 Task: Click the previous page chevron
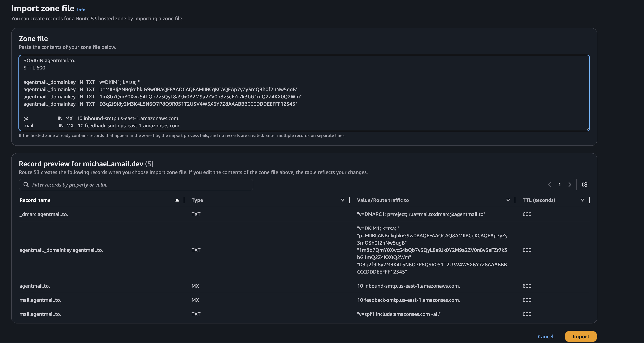(x=549, y=185)
